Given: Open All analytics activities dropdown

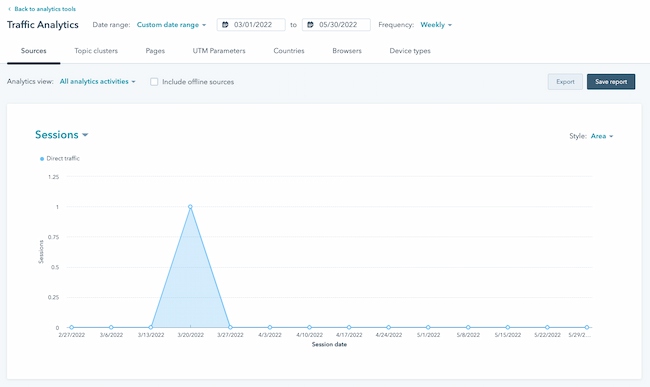Looking at the screenshot, I should 97,82.
